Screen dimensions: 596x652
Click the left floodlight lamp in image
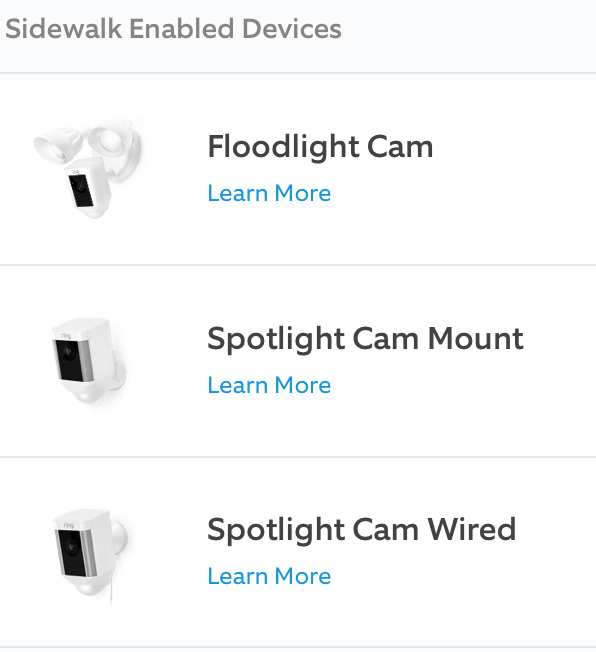click(58, 144)
